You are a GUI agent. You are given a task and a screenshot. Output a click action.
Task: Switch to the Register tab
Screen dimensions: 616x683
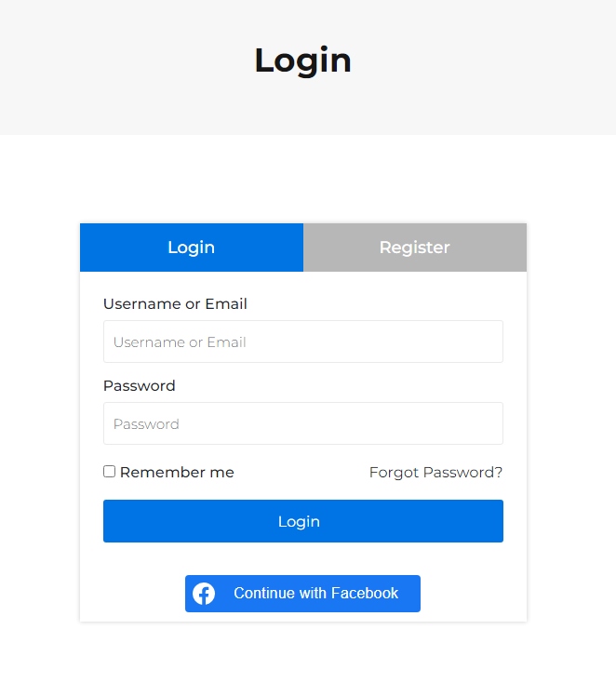tap(415, 248)
